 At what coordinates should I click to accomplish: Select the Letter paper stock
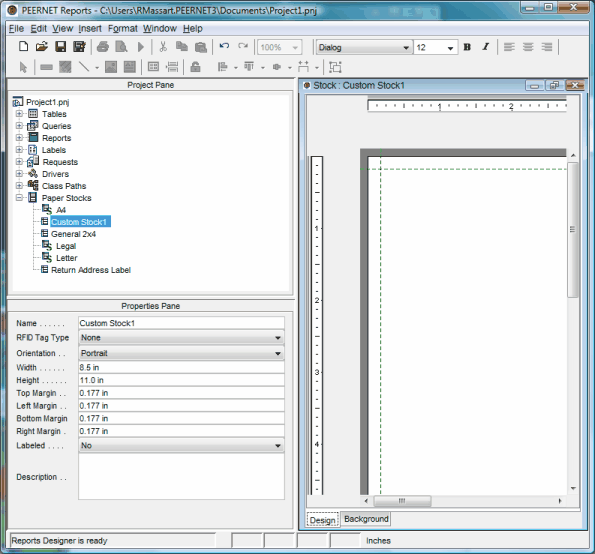coord(67,258)
